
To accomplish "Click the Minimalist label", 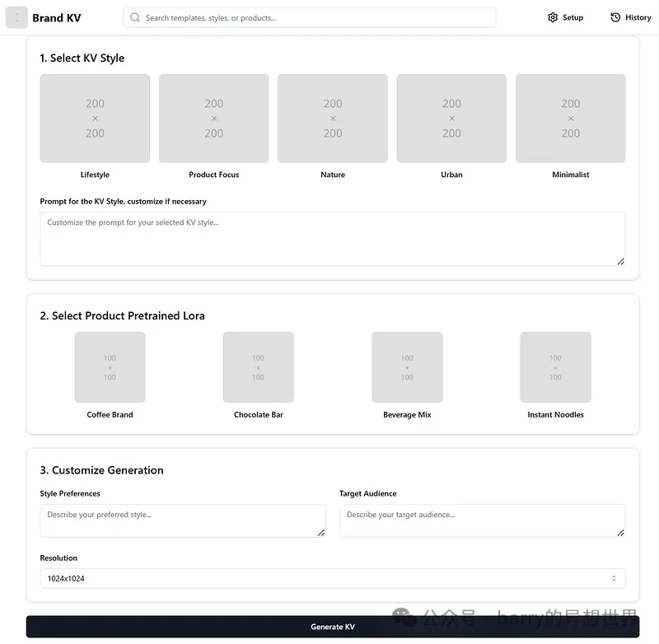I will pyautogui.click(x=571, y=175).
